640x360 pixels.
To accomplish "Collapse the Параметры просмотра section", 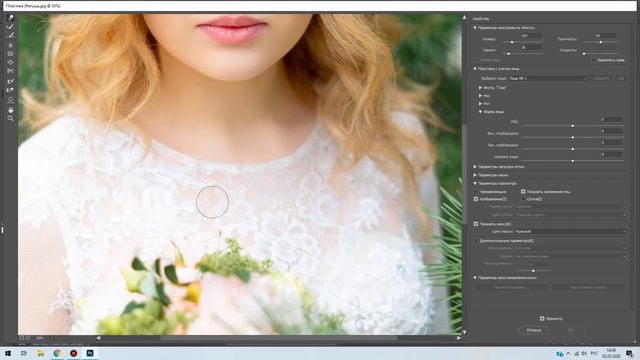I will click(475, 184).
